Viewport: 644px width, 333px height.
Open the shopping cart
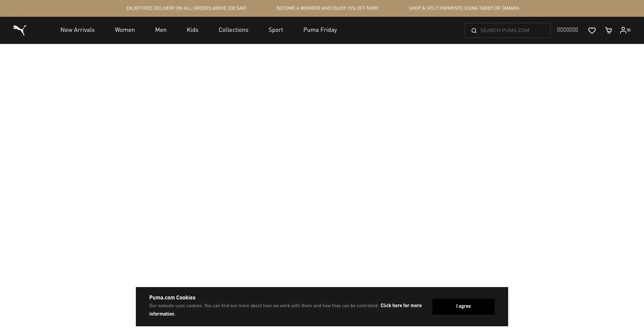608,31
